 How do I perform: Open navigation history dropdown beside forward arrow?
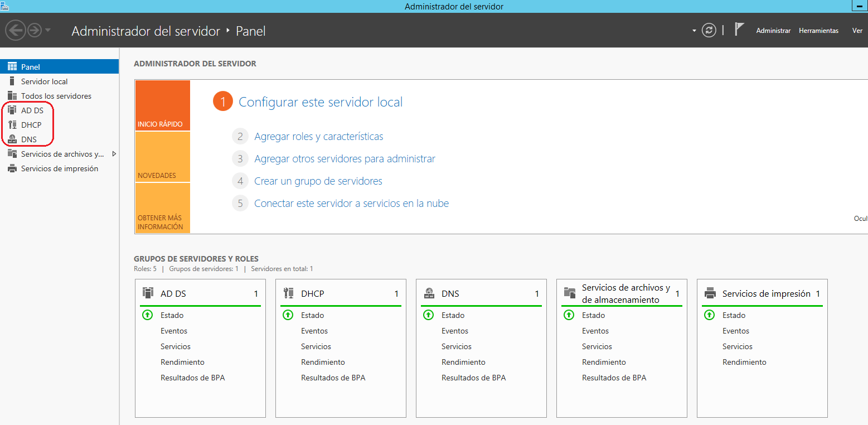(x=47, y=30)
